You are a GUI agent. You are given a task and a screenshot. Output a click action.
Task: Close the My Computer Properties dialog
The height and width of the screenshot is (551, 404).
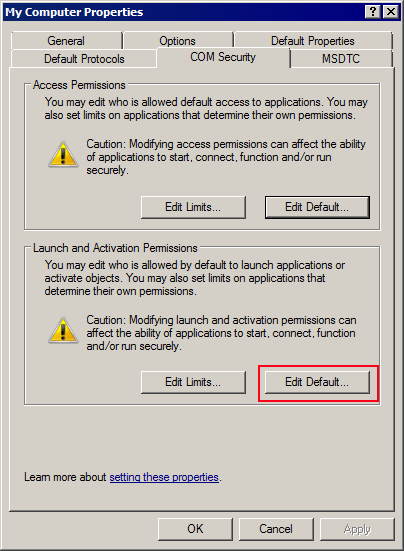tap(391, 12)
